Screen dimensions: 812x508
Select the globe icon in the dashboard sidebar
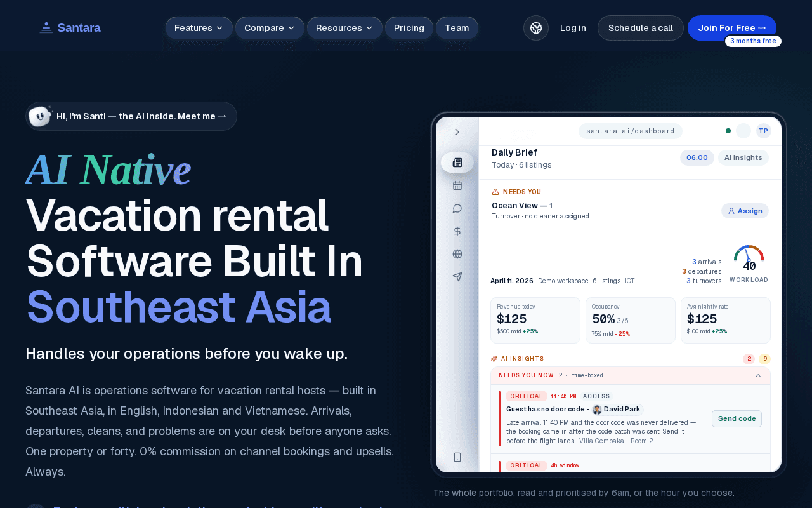pyautogui.click(x=457, y=254)
